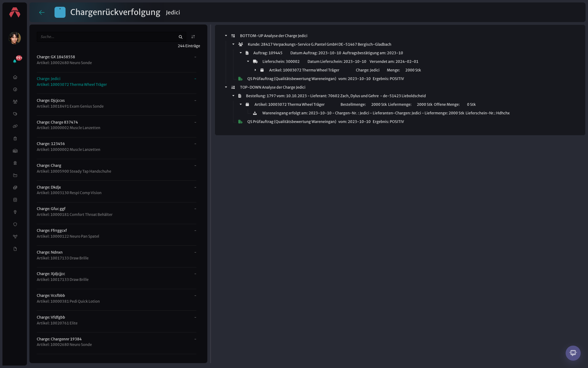
Task: Select Charge Charg Steady Tap Handschuhe
Action: [x=116, y=168]
